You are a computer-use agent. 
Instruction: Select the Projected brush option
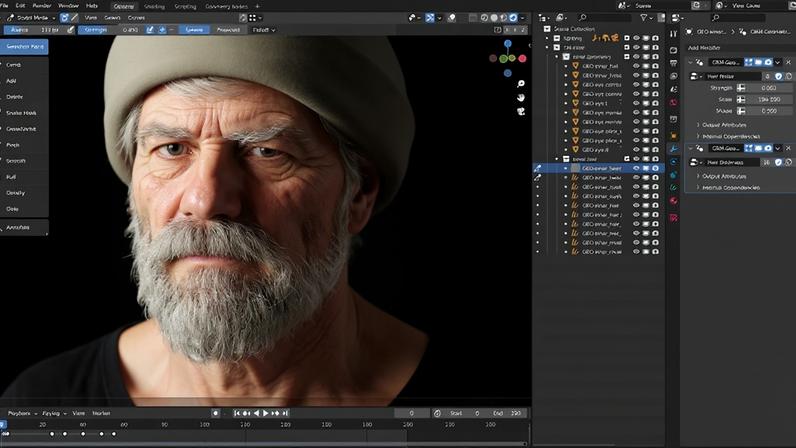228,30
